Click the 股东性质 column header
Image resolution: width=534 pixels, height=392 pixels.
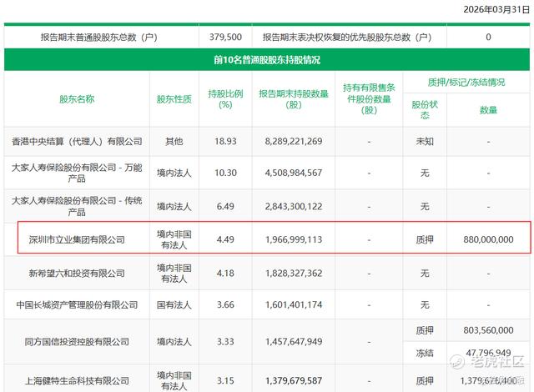pyautogui.click(x=174, y=99)
